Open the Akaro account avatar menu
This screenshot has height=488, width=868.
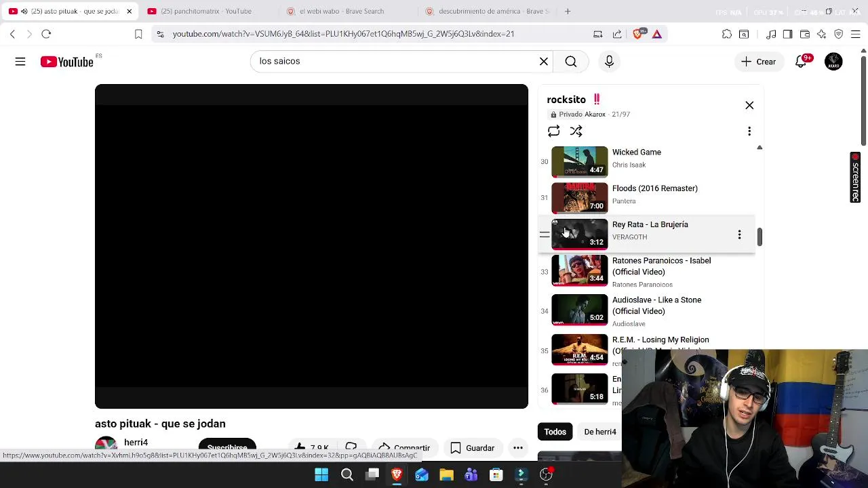[x=833, y=62]
